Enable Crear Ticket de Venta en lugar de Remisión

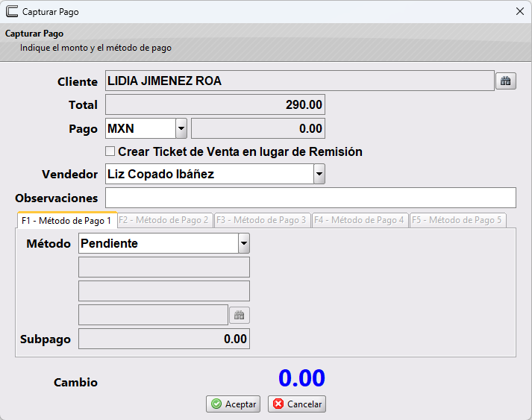(110, 151)
